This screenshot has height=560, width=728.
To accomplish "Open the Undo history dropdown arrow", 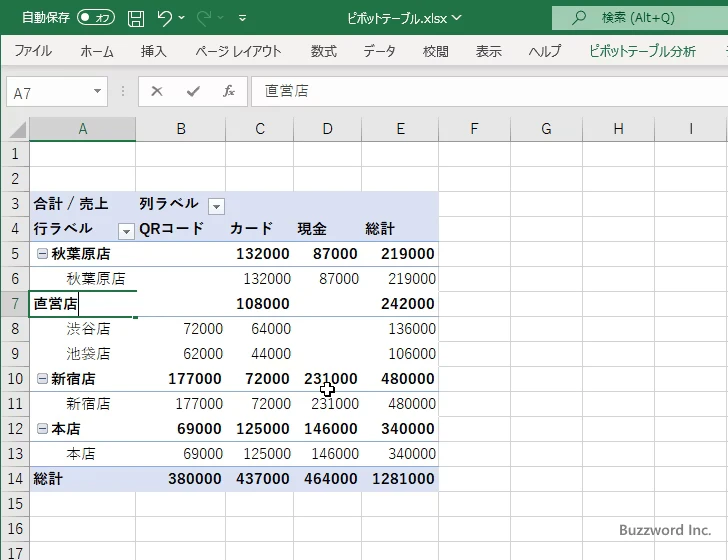I will (x=182, y=18).
